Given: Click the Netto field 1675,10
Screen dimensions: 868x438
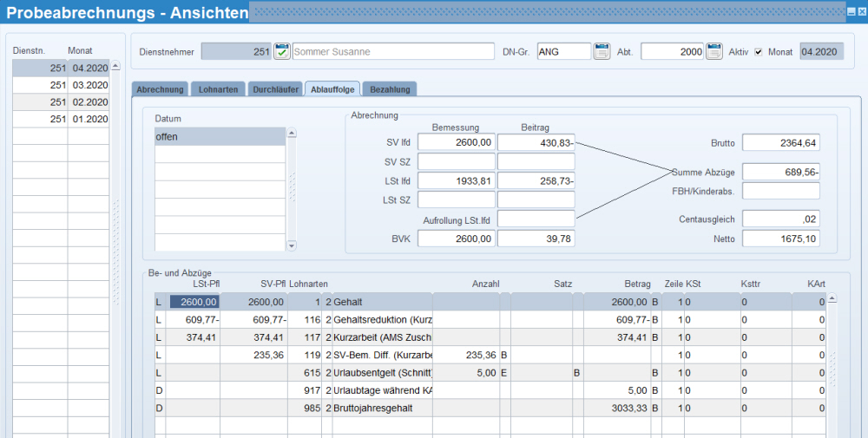Looking at the screenshot, I should 781,239.
